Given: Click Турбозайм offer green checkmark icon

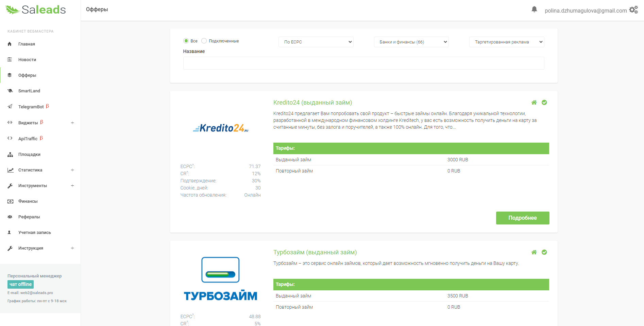Looking at the screenshot, I should pos(544,252).
